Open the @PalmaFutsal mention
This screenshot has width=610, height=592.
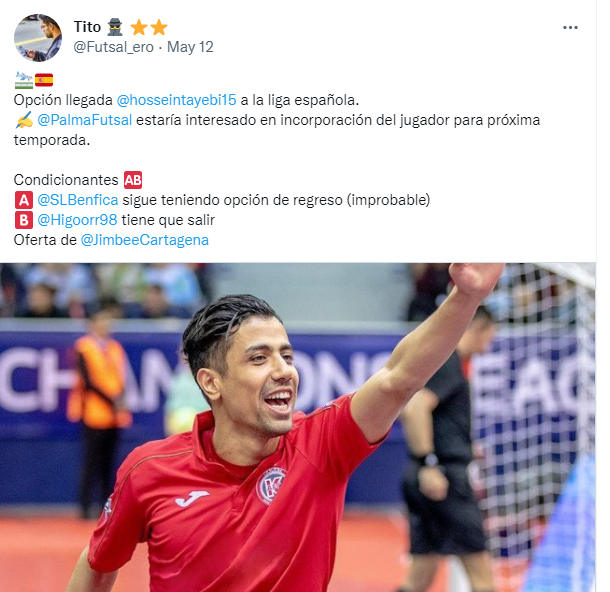[84, 120]
